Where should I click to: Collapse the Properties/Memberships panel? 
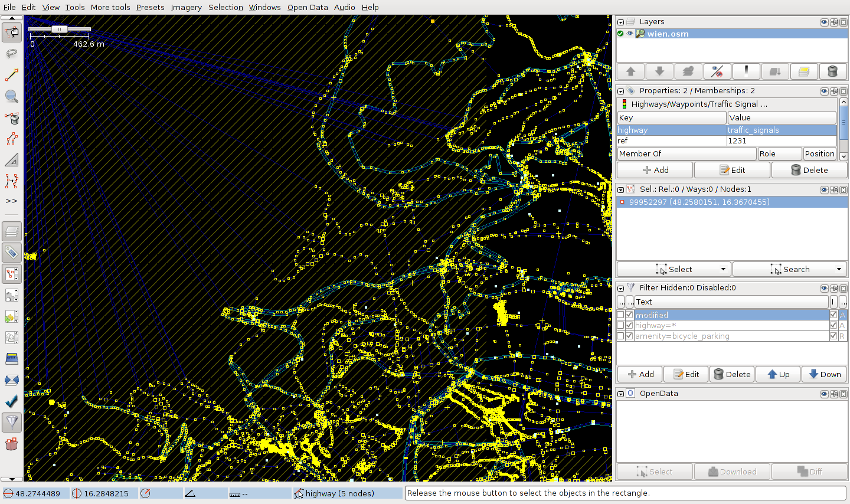[x=620, y=91]
